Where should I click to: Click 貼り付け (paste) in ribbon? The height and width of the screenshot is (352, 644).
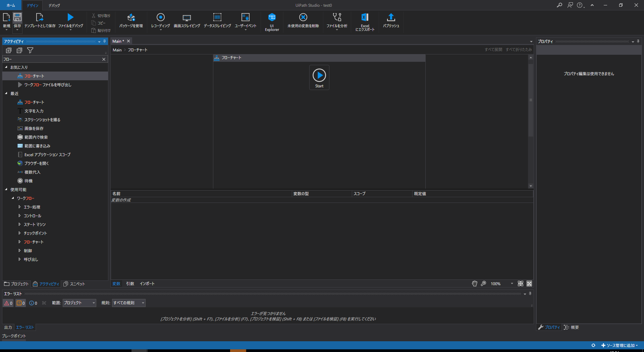pyautogui.click(x=101, y=31)
